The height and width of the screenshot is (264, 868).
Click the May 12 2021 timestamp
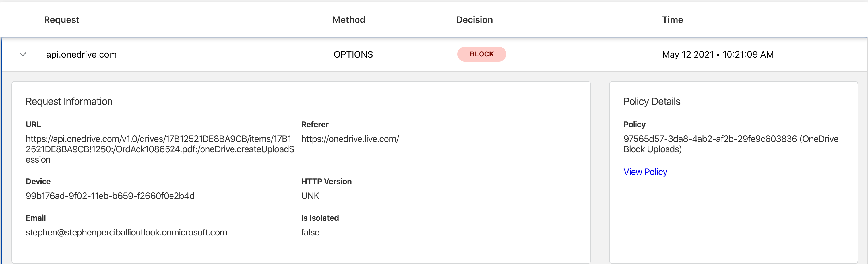coord(717,54)
